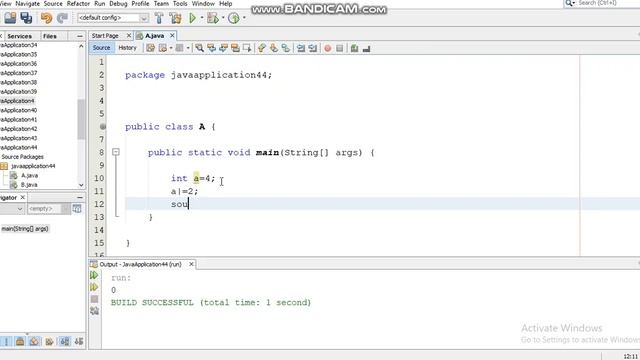
Task: Switch to the Source view
Action: click(101, 48)
